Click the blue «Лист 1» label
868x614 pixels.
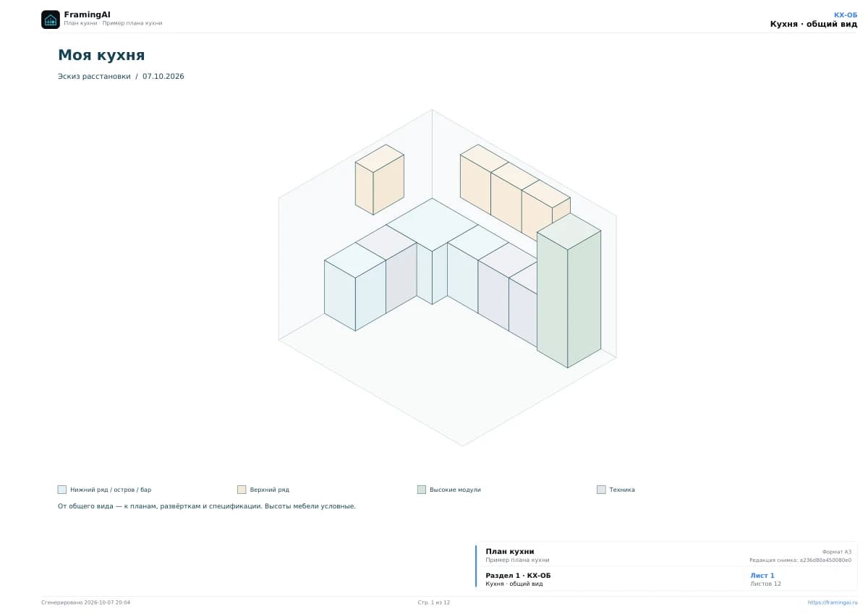(x=762, y=576)
